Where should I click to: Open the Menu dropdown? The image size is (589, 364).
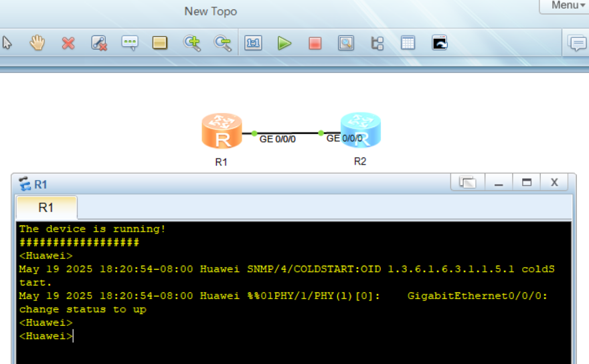click(568, 5)
